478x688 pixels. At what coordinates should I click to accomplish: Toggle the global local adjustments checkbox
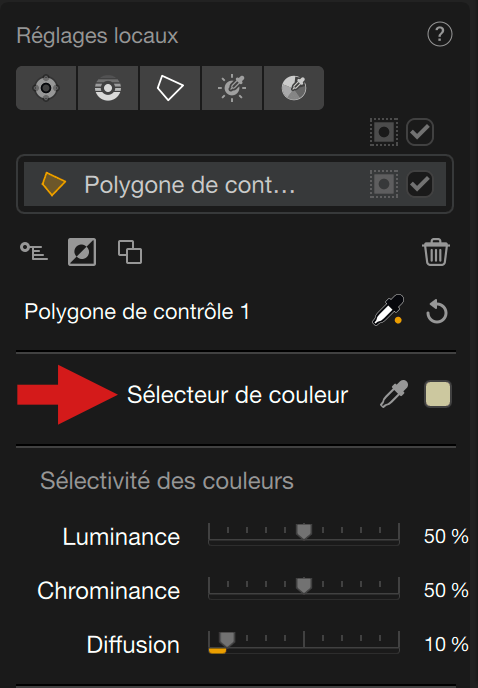tap(420, 132)
